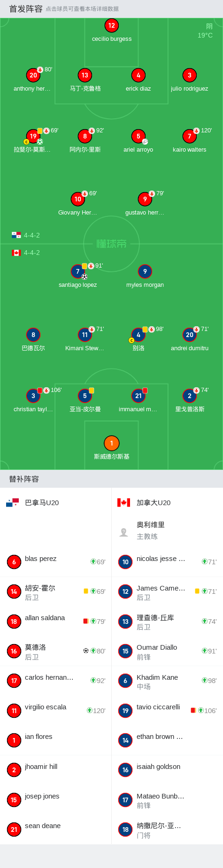Screen dimensions: 223x868
Task: Select number 10 Giovany player badge
Action: 78,199
